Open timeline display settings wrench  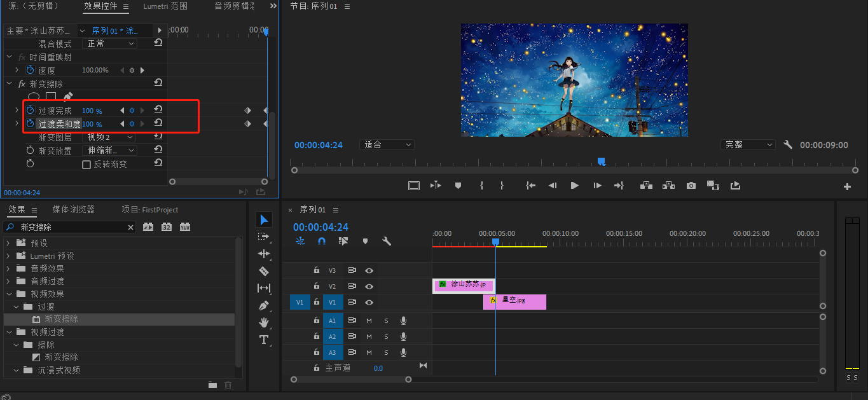point(386,241)
